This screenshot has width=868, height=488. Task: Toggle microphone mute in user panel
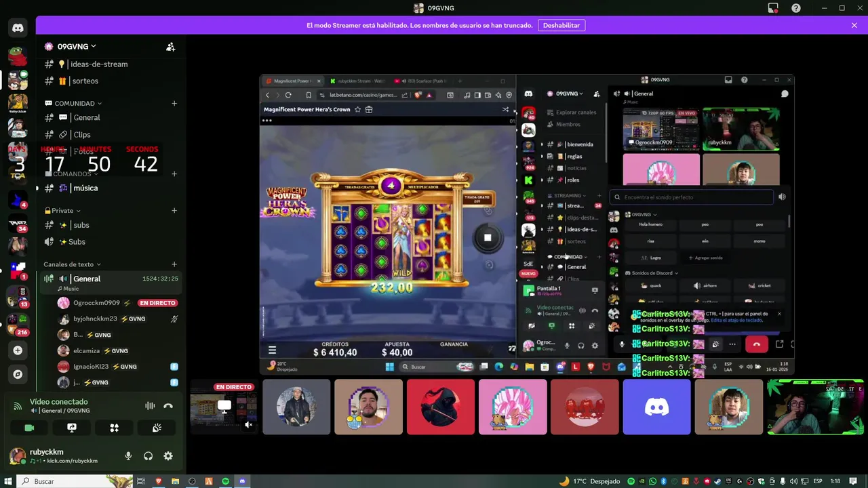128,456
